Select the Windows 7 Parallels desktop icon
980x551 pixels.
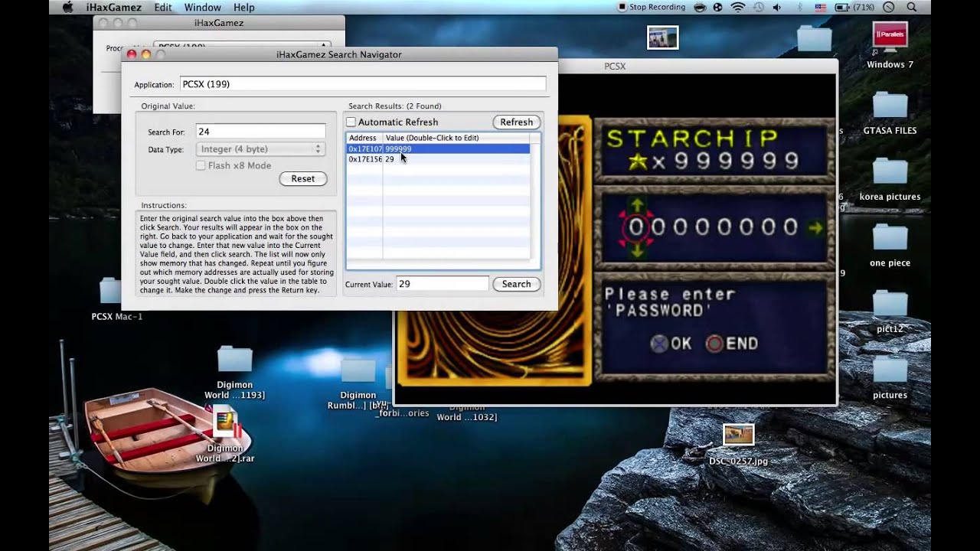[x=890, y=45]
